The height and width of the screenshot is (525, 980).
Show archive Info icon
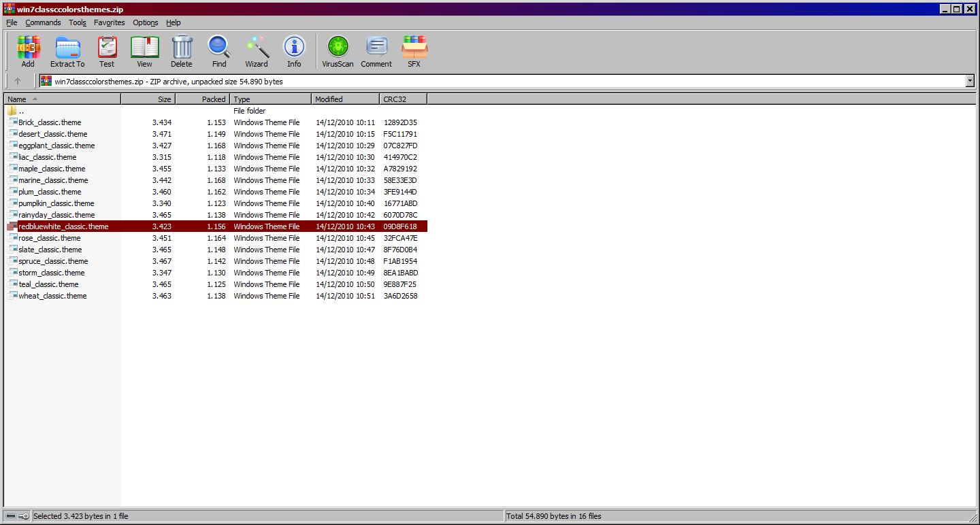click(x=294, y=47)
